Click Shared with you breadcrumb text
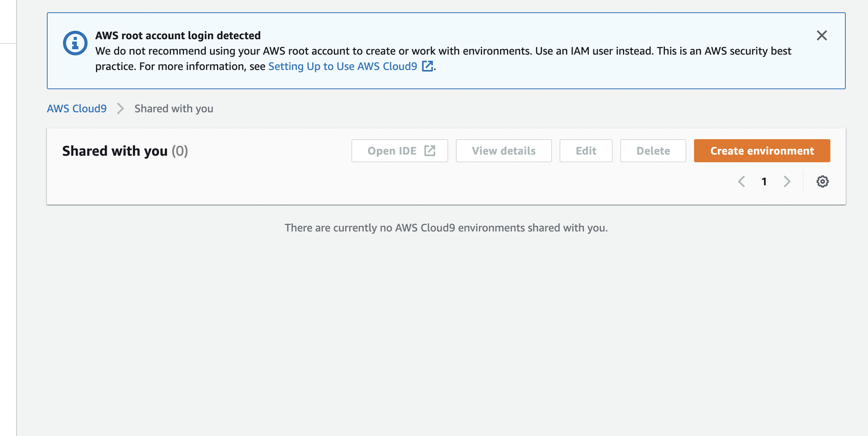Image resolution: width=868 pixels, height=436 pixels. point(174,108)
